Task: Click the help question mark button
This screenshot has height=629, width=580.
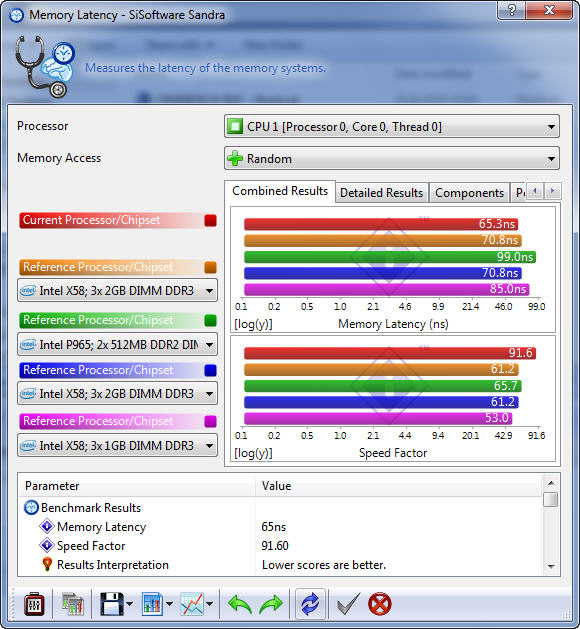Action: (x=511, y=10)
